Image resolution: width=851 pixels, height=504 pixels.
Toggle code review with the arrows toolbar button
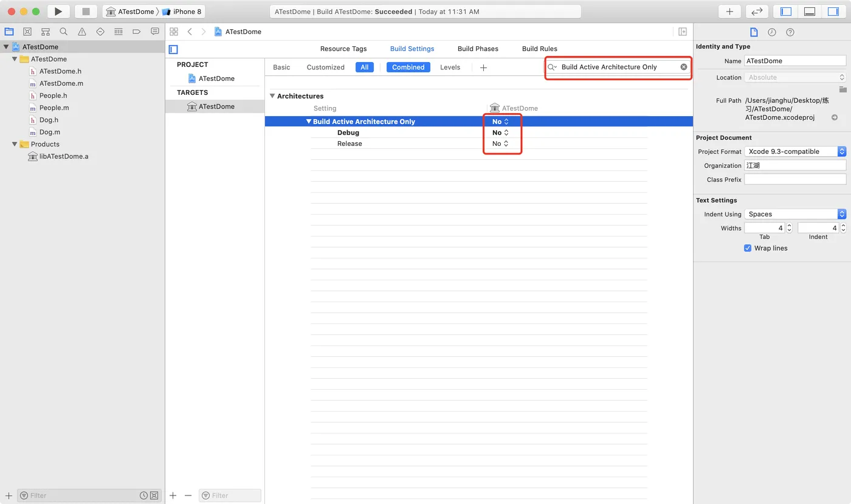click(x=757, y=12)
